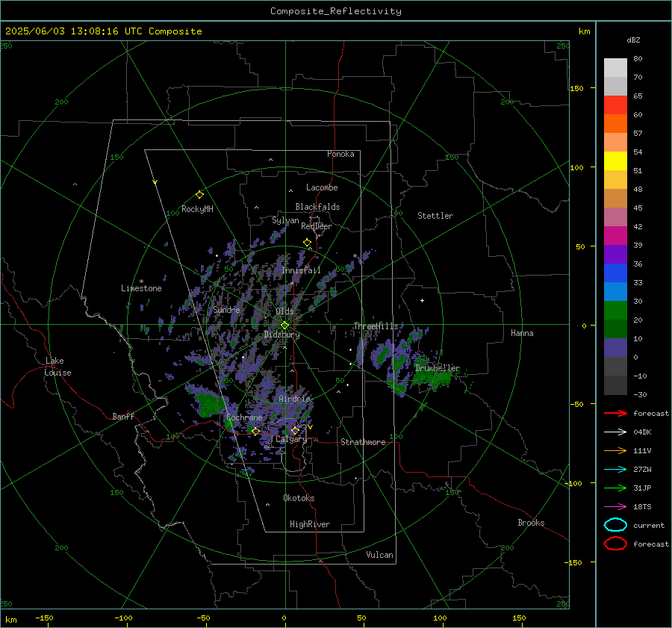Click the Strathmore town label

363,442
